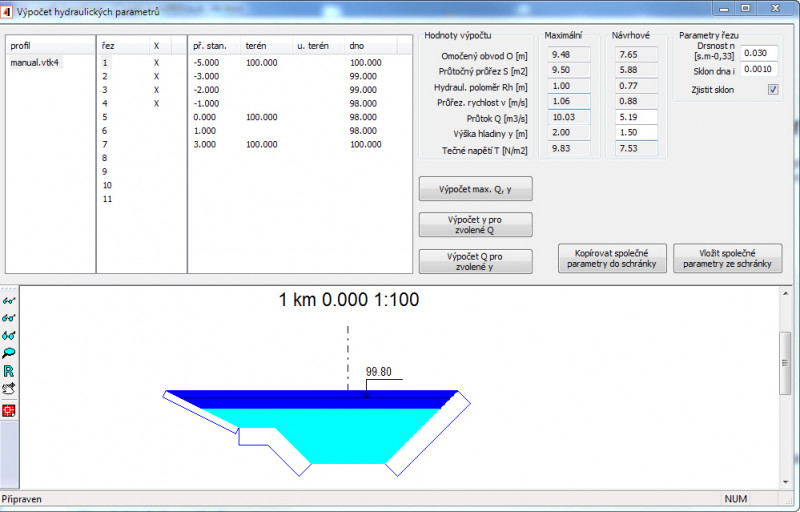The width and height of the screenshot is (800, 512).
Task: Click the terén column header
Action: [266, 45]
